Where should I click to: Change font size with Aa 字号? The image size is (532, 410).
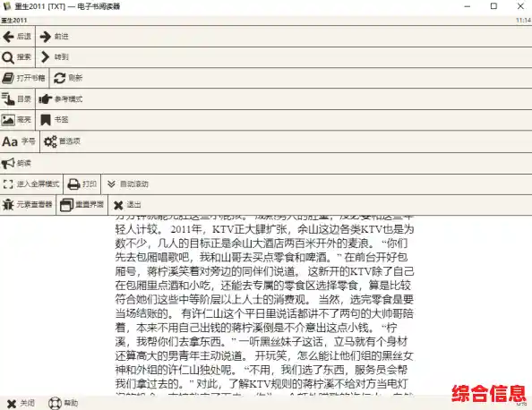coord(20,141)
